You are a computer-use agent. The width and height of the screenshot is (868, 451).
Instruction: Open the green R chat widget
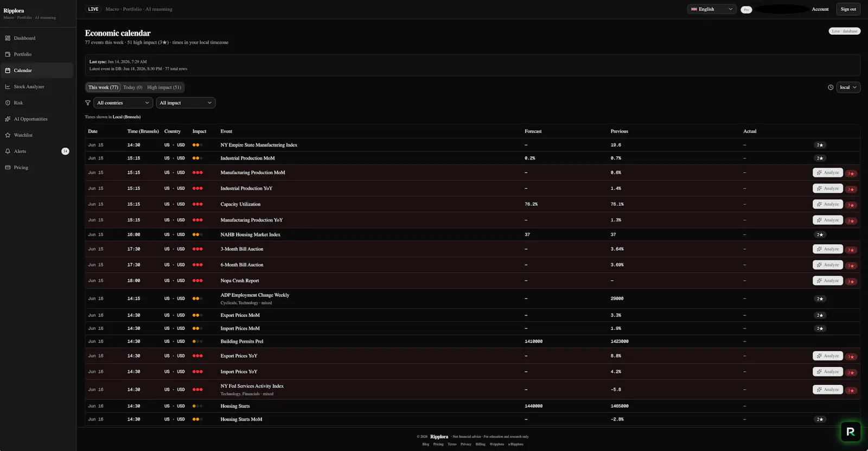[851, 431]
